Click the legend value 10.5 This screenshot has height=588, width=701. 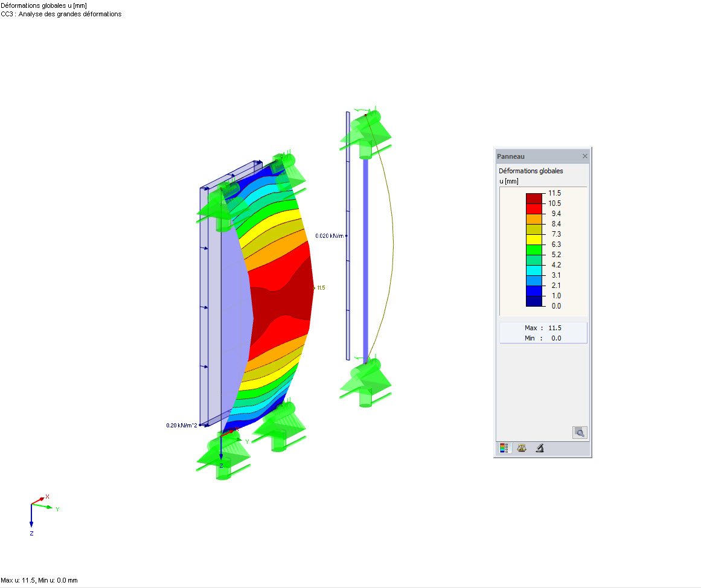coord(554,203)
